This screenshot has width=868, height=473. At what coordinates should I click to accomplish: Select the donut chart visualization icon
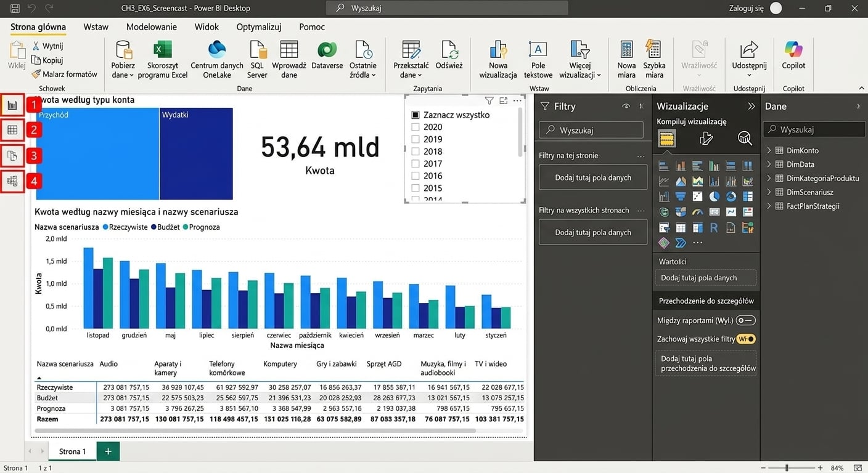731,196
